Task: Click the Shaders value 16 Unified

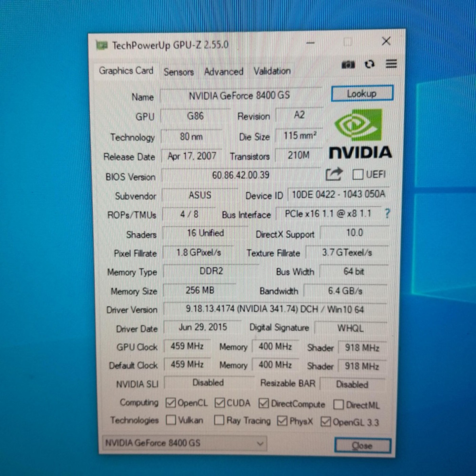Action: click(205, 233)
